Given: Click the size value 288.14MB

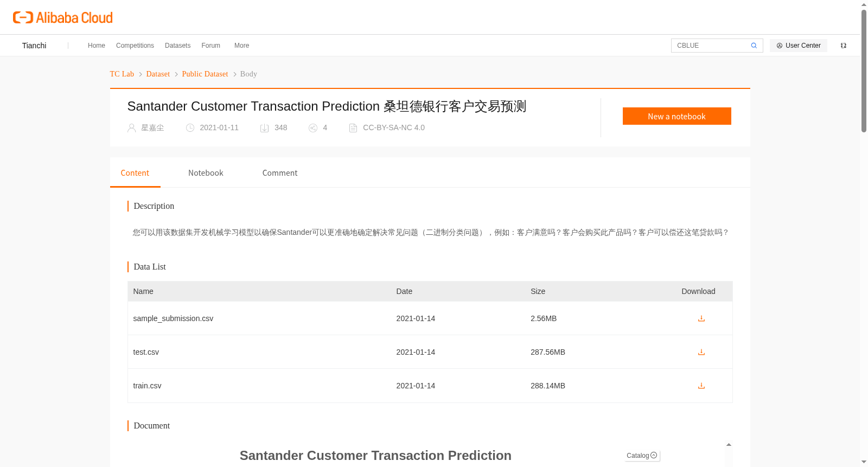Looking at the screenshot, I should [x=548, y=386].
